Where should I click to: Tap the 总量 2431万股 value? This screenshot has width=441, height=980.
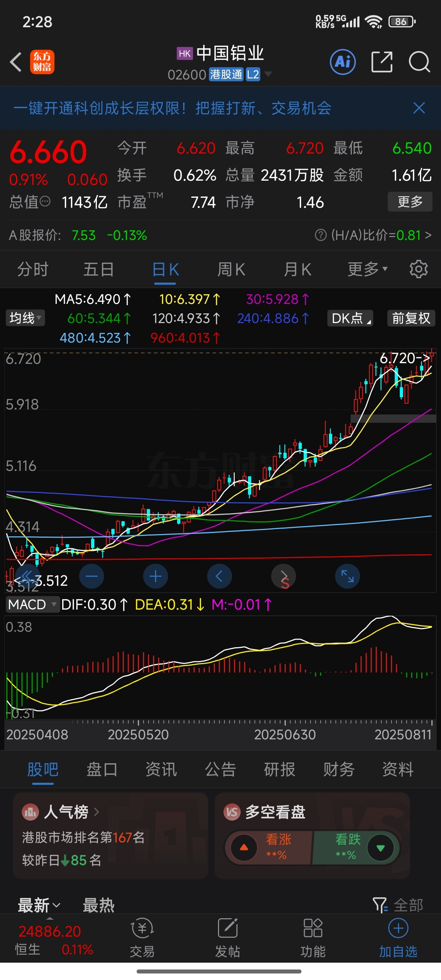click(x=292, y=175)
